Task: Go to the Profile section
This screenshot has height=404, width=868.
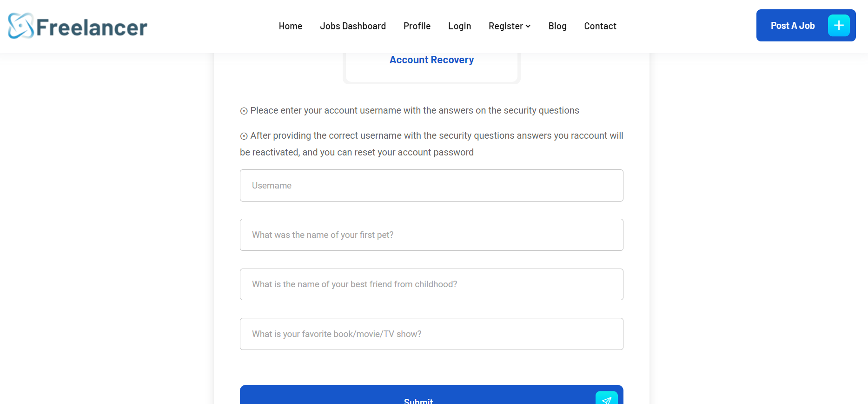Action: tap(417, 26)
